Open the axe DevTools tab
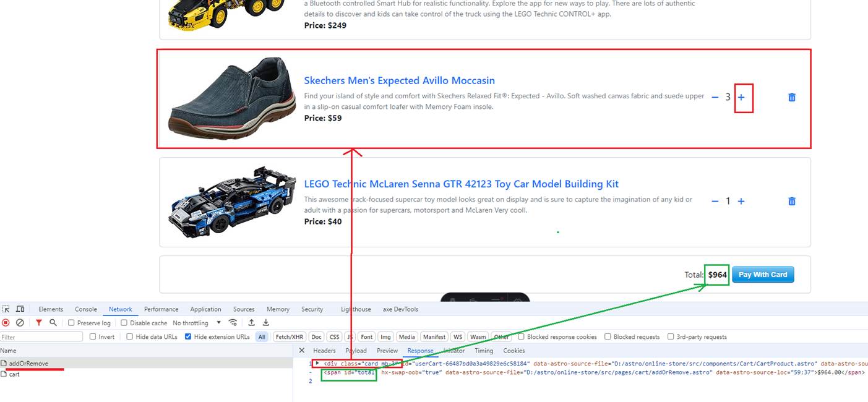Image resolution: width=868 pixels, height=402 pixels. pos(400,309)
